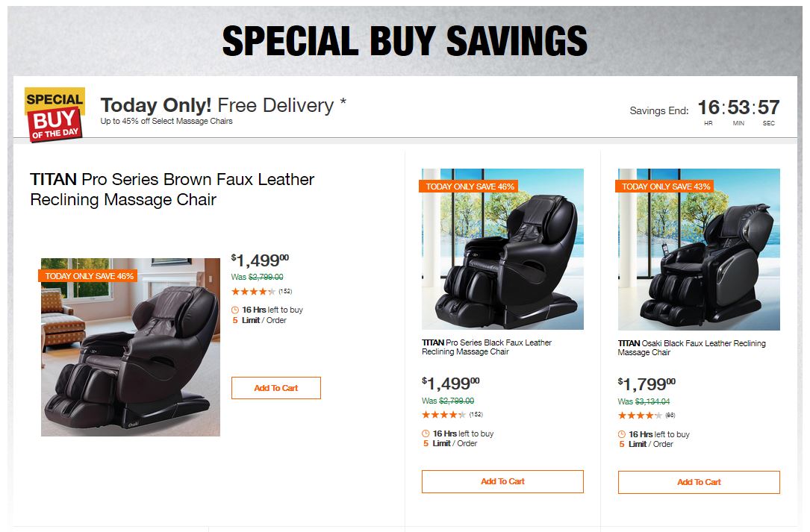Click clock icon beside brown chair's 16 Hrs
Viewport: 810px width, 532px height.
coord(235,310)
